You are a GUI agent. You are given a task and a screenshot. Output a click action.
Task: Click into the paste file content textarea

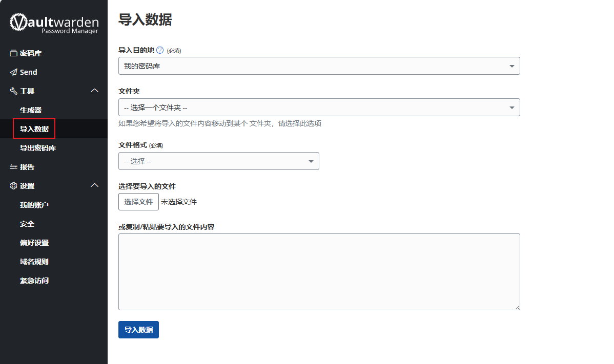[x=319, y=271]
